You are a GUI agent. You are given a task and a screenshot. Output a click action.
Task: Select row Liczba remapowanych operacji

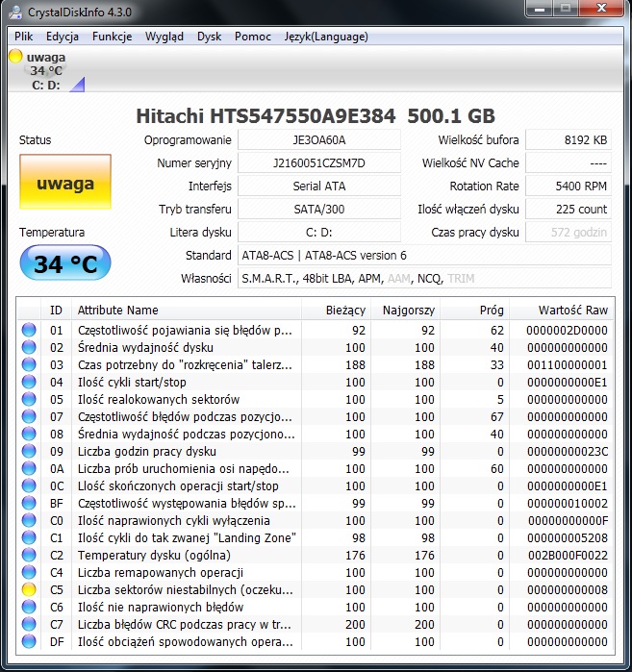click(316, 572)
